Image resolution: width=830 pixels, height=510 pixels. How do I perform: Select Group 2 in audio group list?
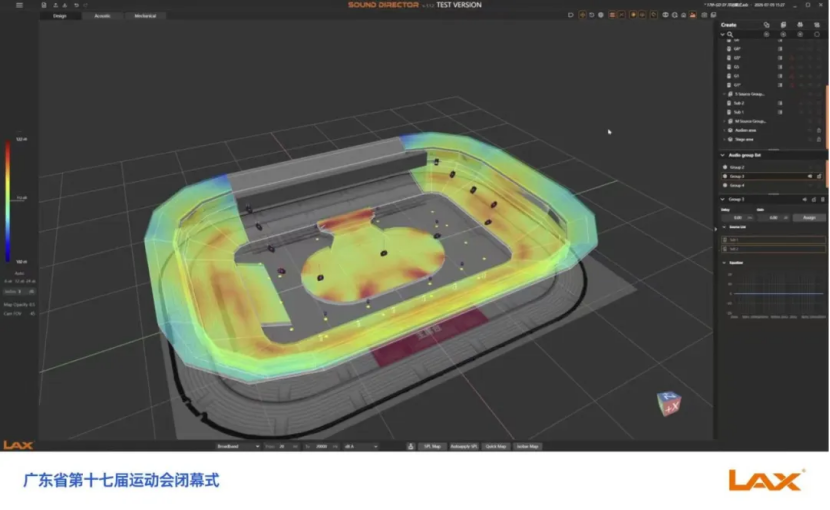pos(737,167)
